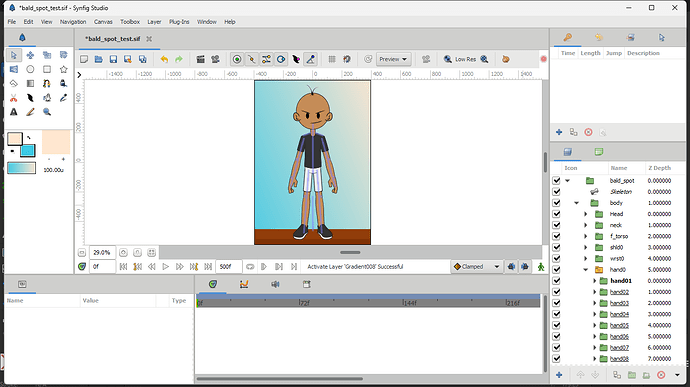The width and height of the screenshot is (690, 387).
Task: Select the Polygon tool
Action: [x=14, y=83]
